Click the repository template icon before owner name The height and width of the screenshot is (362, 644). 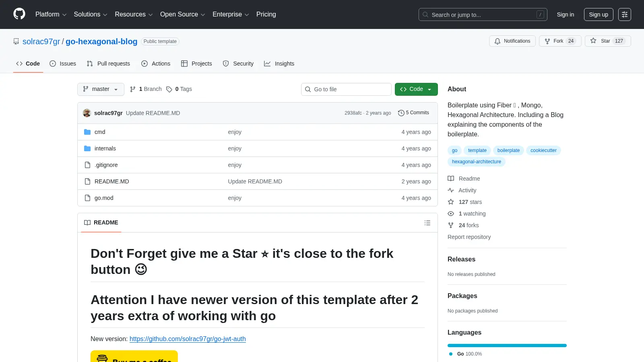point(16,41)
